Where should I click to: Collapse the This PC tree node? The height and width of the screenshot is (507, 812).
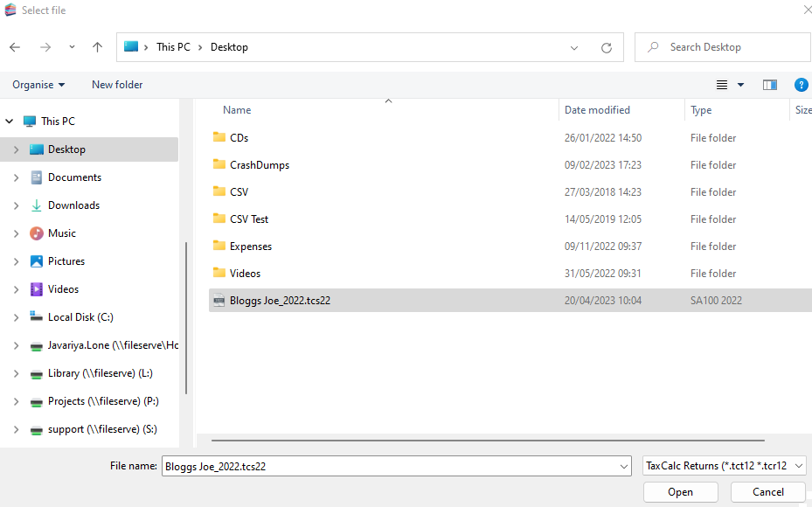[10, 122]
